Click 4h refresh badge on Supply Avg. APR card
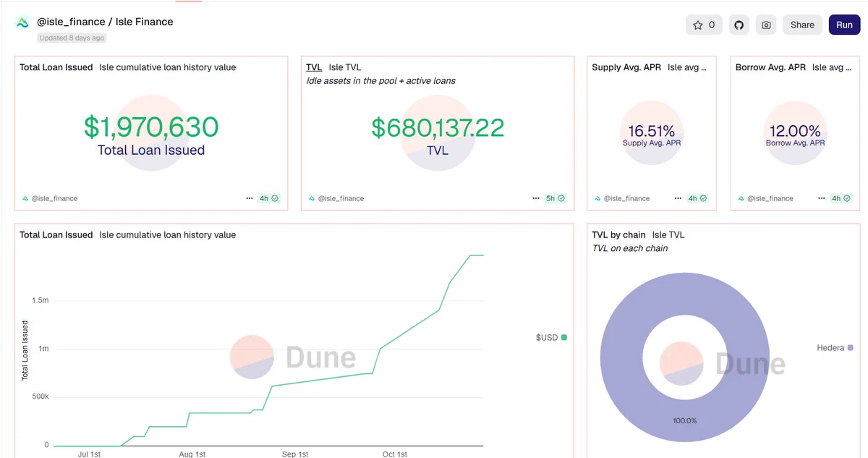Viewport: 868px width, 458px height. 697,198
